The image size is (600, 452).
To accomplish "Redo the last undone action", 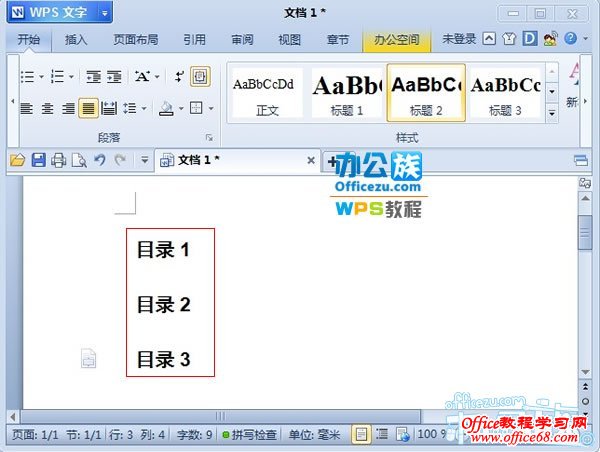I will coord(120,160).
